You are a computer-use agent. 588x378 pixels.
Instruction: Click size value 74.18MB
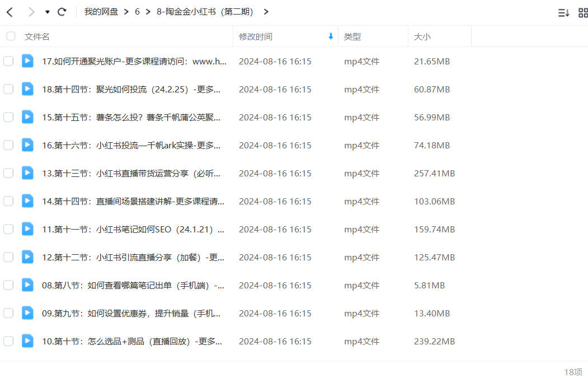click(x=431, y=146)
